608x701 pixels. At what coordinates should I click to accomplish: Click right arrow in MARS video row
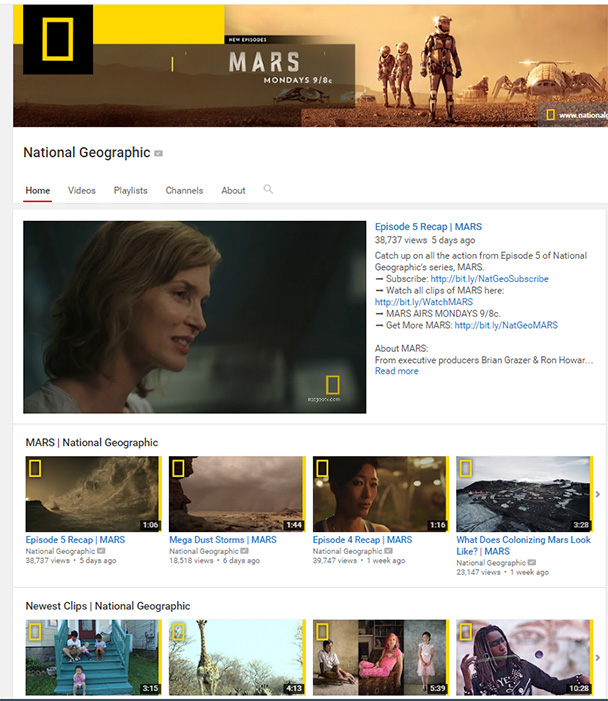[x=597, y=494]
